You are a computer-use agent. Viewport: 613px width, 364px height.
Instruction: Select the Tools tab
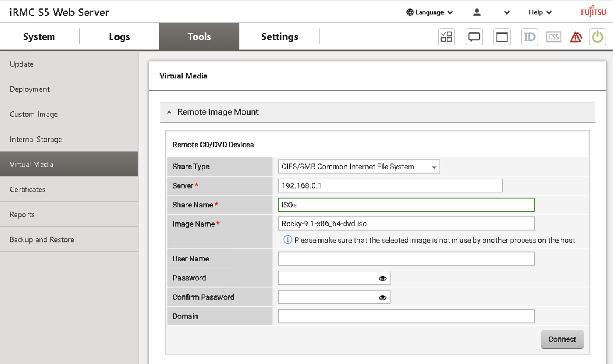click(199, 37)
